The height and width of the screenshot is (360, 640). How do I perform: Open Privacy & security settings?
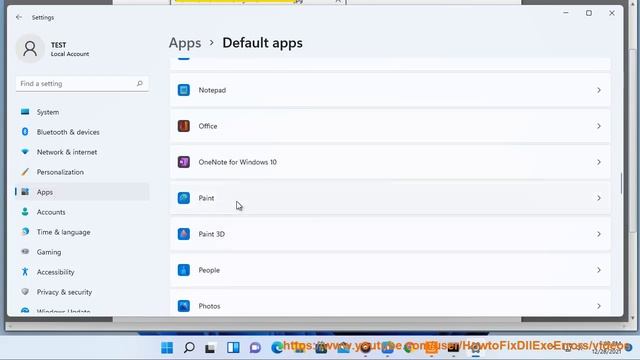(82, 292)
